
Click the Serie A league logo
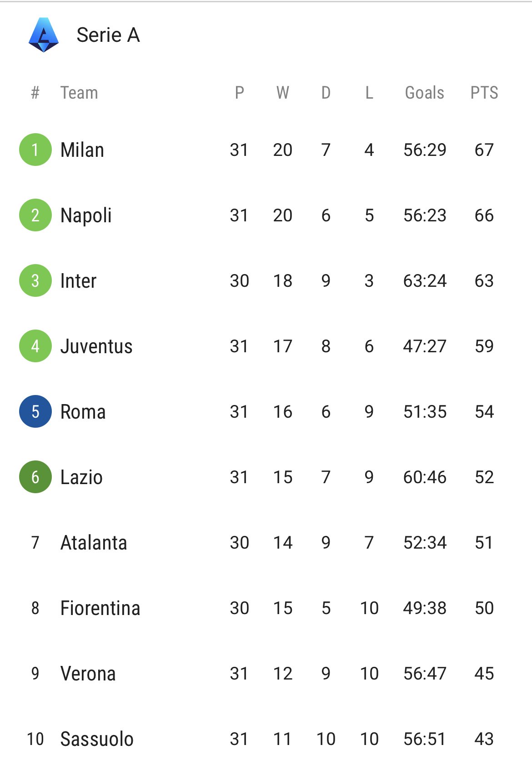click(44, 35)
